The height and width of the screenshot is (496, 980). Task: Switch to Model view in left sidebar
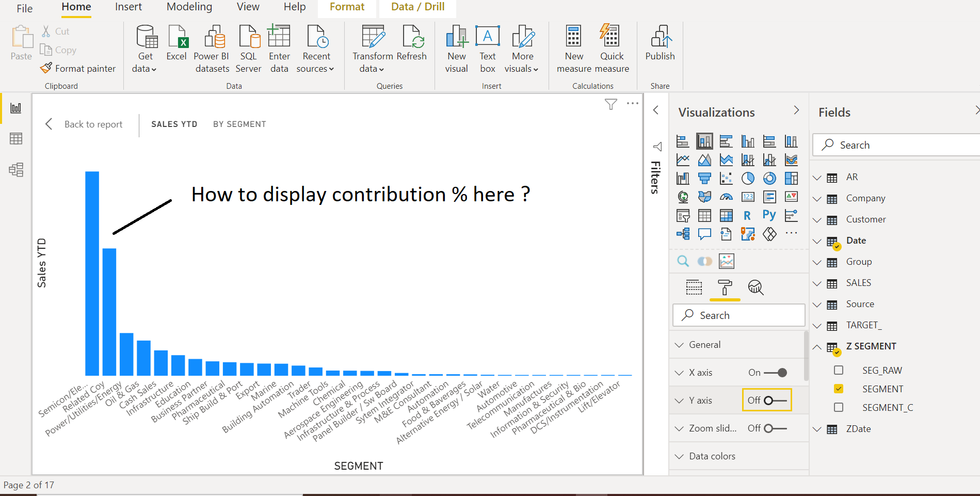pos(16,170)
